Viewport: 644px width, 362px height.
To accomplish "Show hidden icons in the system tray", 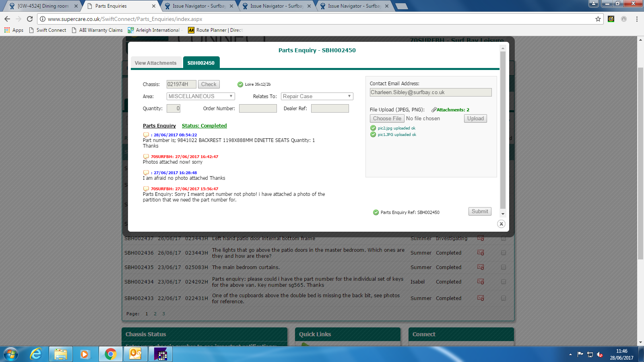I will click(x=570, y=354).
